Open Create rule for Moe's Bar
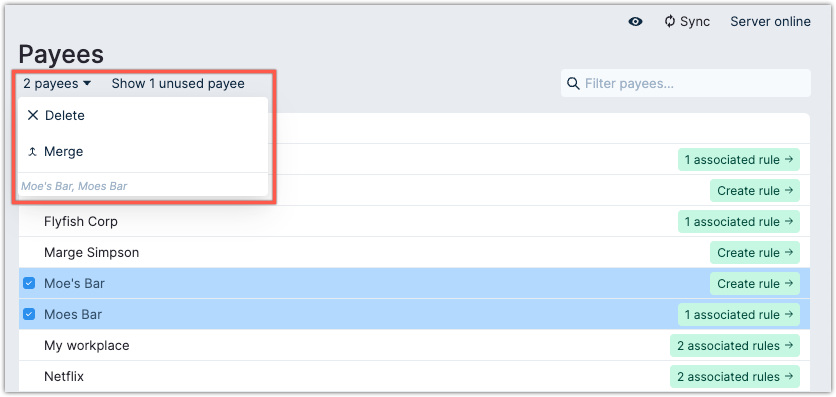Viewport: 836px width, 397px height. (x=754, y=283)
